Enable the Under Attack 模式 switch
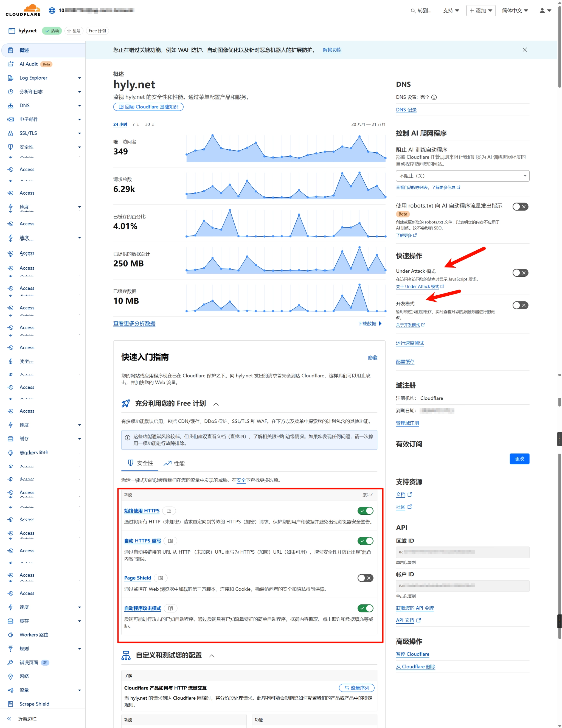 (520, 273)
